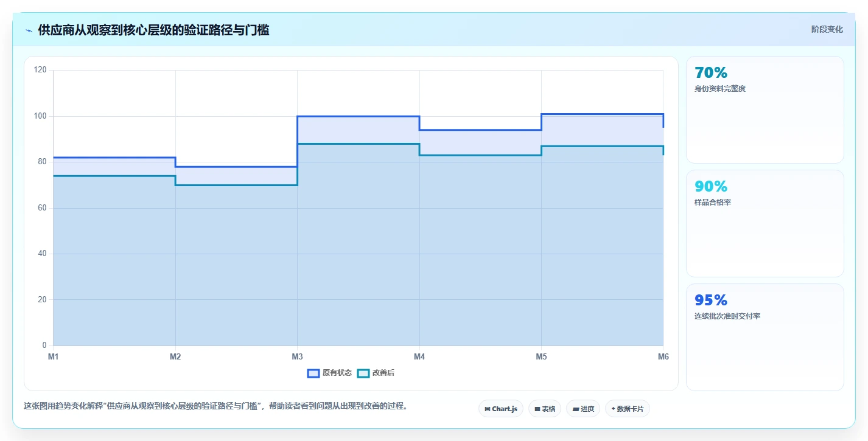
Task: Click the 100 y-axis value
Action: tap(41, 116)
